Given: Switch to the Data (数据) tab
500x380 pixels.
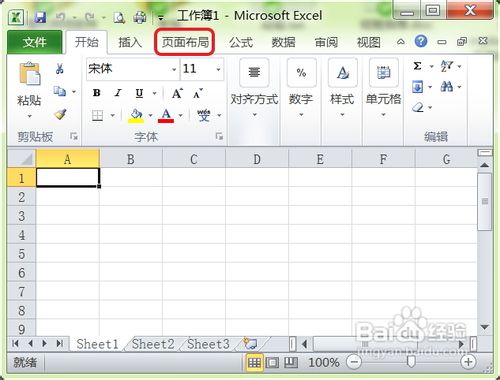Looking at the screenshot, I should pos(283,42).
